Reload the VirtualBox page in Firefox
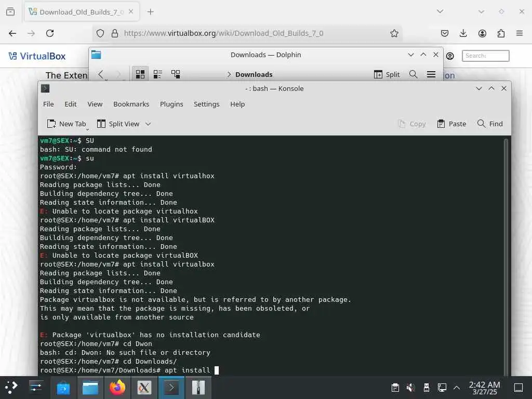Screen dimensions: 532x399 50,33
